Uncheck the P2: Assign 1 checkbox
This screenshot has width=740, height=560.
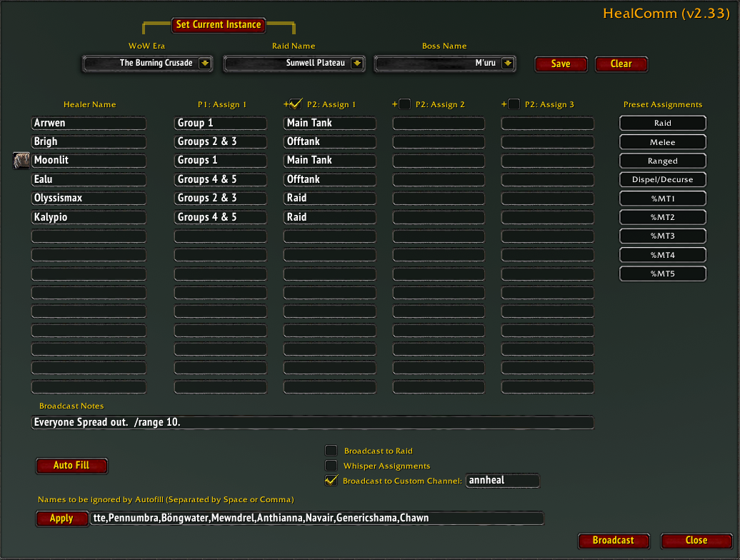pos(296,104)
